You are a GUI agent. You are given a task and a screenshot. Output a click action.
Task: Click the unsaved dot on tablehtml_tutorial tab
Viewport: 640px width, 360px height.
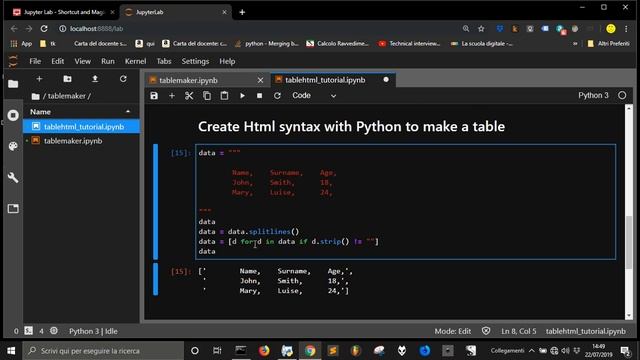click(x=386, y=80)
